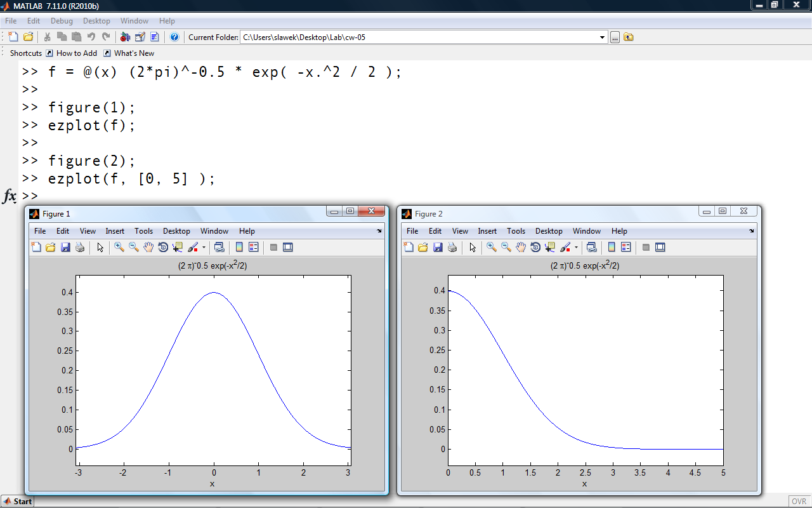Toggle Pan hand tool in Figure 2
This screenshot has height=508, width=812.
click(521, 248)
